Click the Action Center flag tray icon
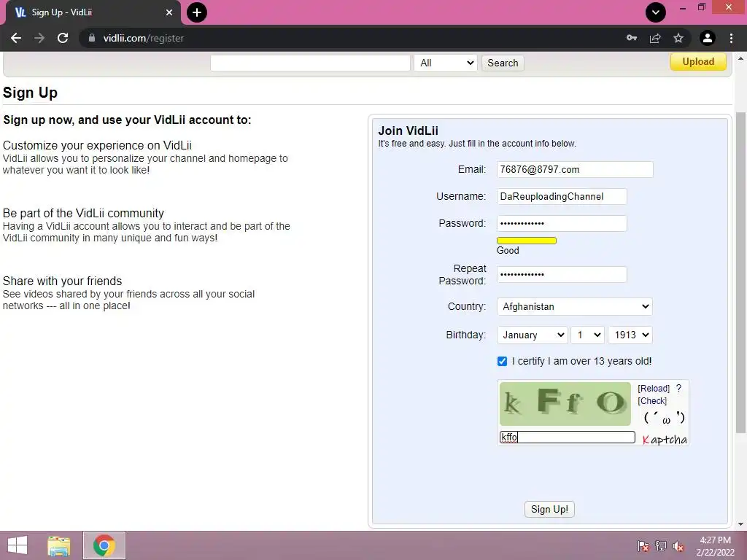 click(x=643, y=546)
